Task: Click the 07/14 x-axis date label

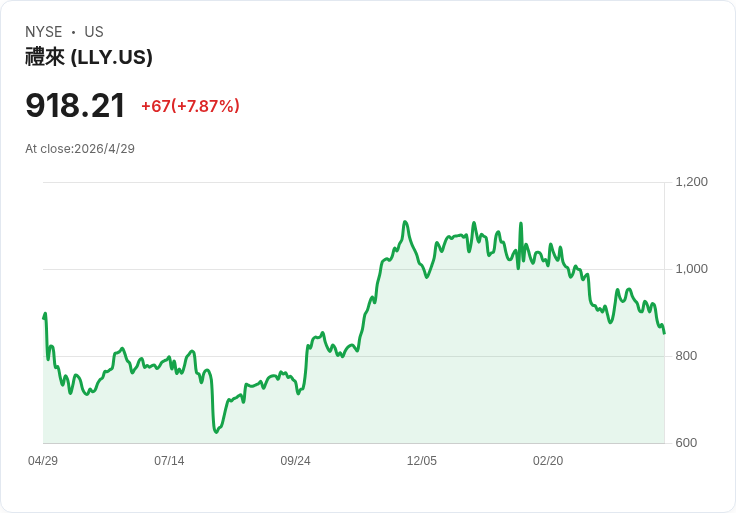Action: [x=169, y=461]
